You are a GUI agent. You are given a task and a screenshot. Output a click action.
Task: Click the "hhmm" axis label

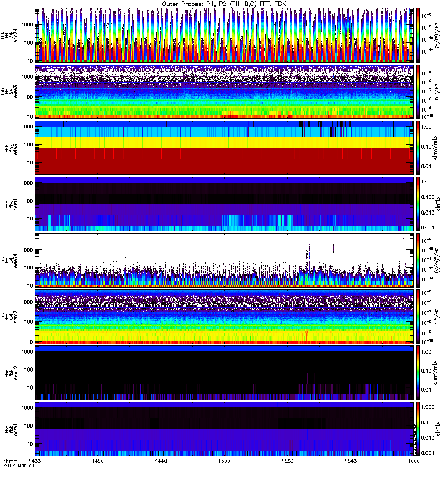tap(10, 462)
